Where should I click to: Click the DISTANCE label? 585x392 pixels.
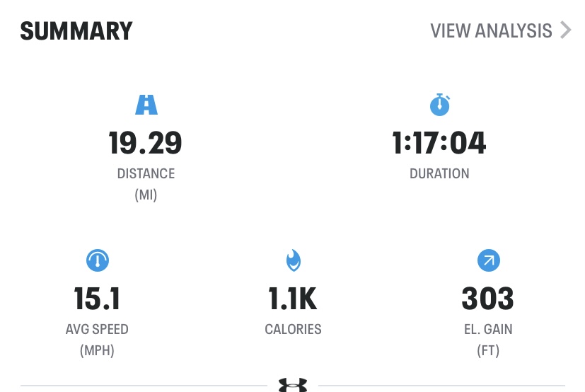(146, 173)
